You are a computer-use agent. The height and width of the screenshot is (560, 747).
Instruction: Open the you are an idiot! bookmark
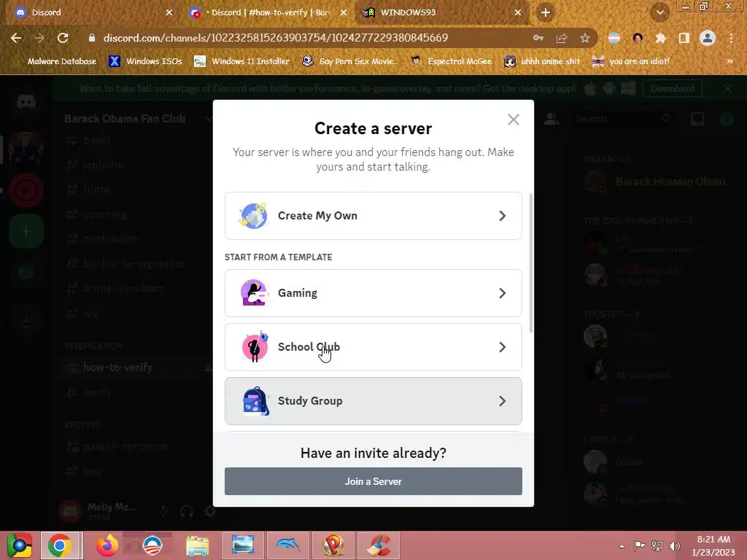tap(631, 61)
